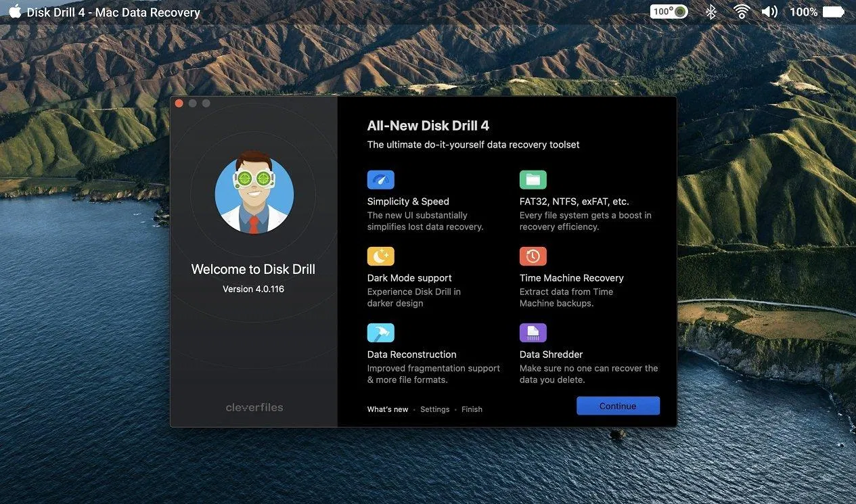Select the What's new step
The image size is (856, 504).
[388, 409]
